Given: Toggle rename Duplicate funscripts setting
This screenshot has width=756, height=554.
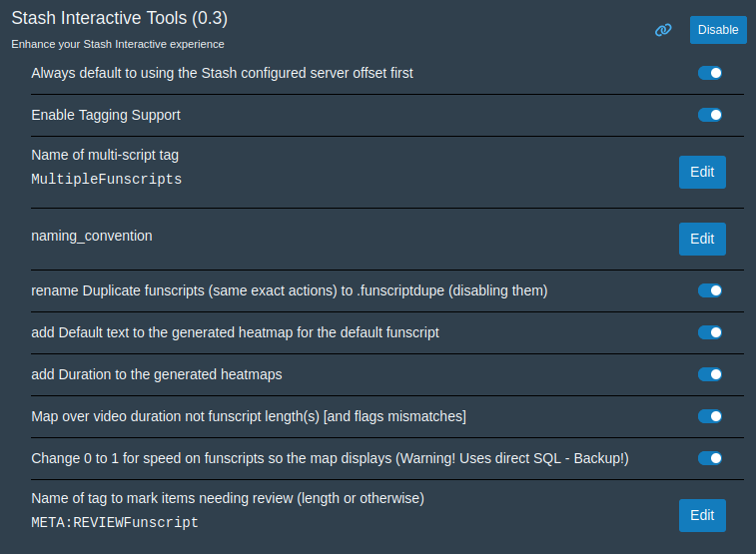Looking at the screenshot, I should [x=710, y=290].
